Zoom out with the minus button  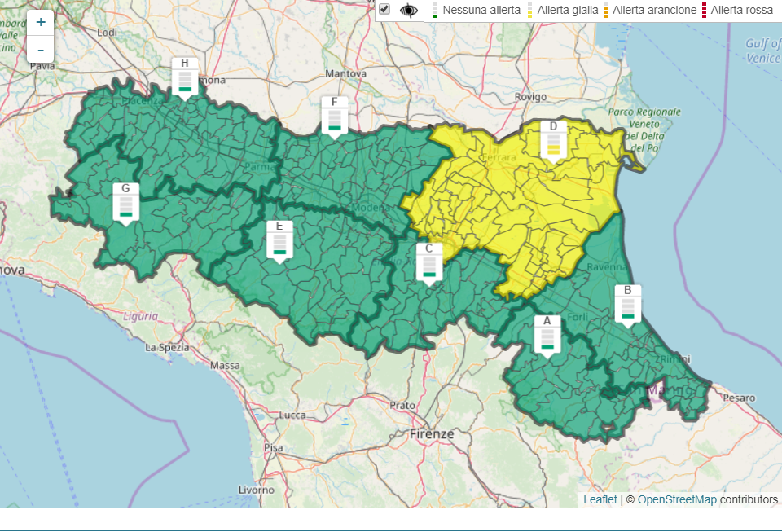[x=41, y=51]
